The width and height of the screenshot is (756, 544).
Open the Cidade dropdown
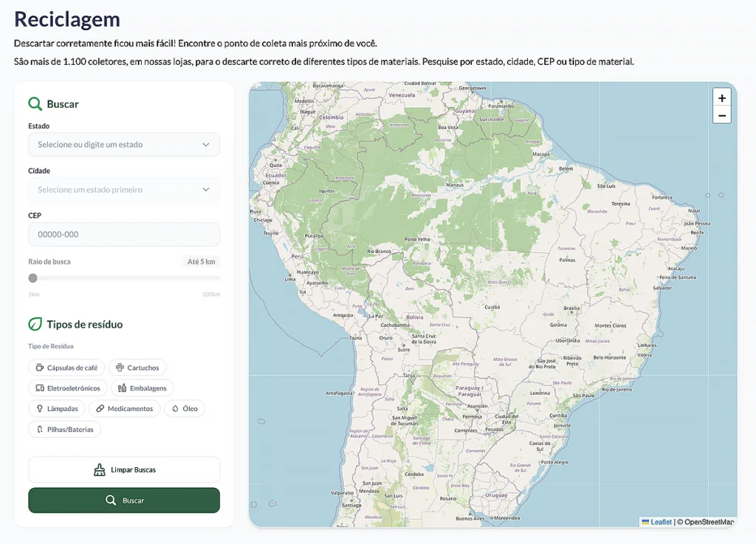124,190
